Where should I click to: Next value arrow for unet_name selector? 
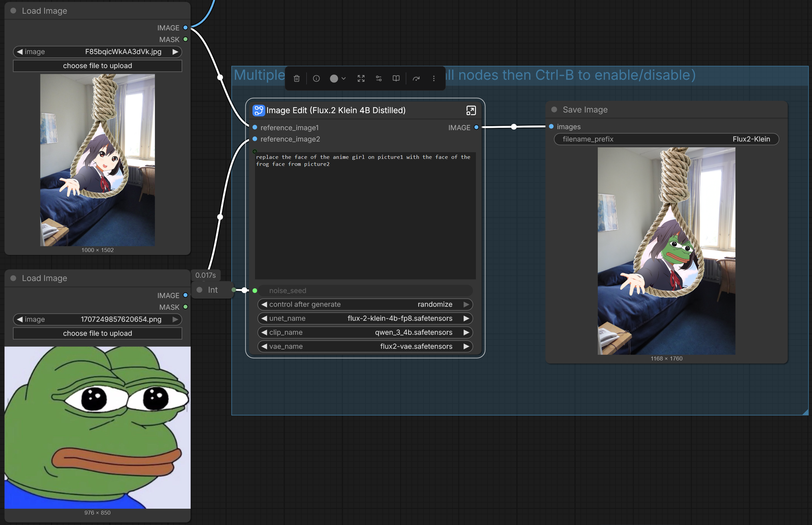[x=466, y=318]
